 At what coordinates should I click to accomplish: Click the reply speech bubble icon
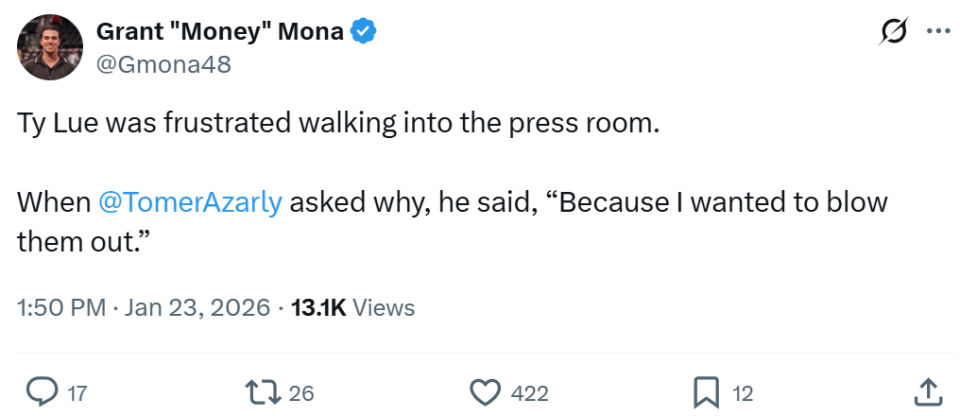(40, 393)
